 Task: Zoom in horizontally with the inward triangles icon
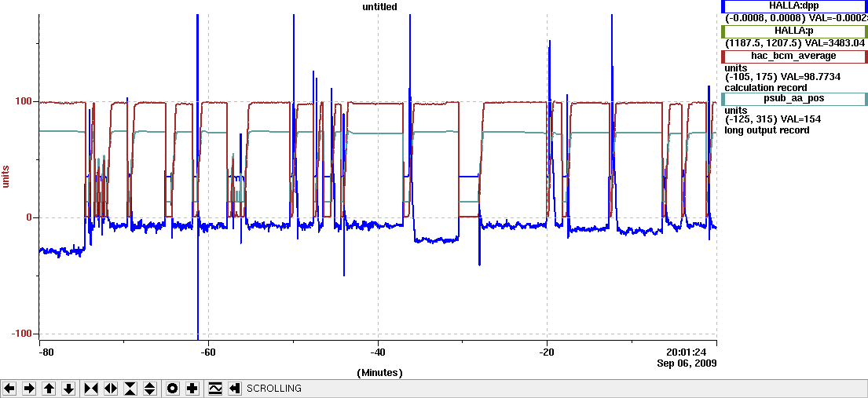[91, 389]
